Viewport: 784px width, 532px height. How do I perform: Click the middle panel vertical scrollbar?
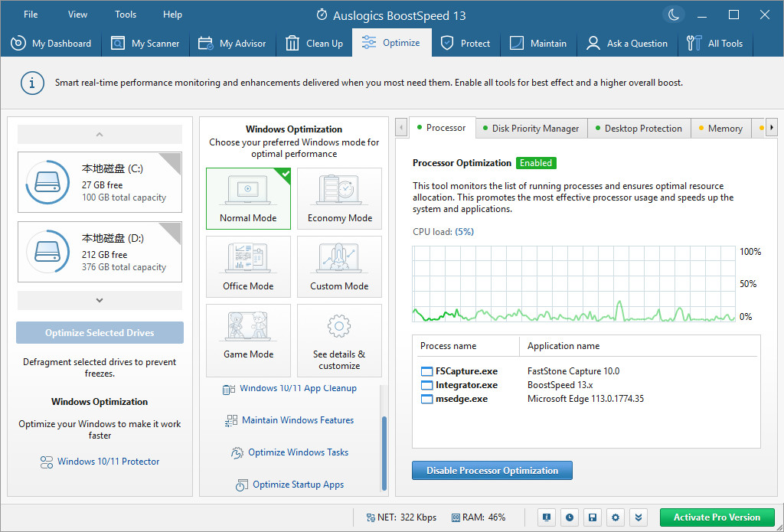[384, 452]
